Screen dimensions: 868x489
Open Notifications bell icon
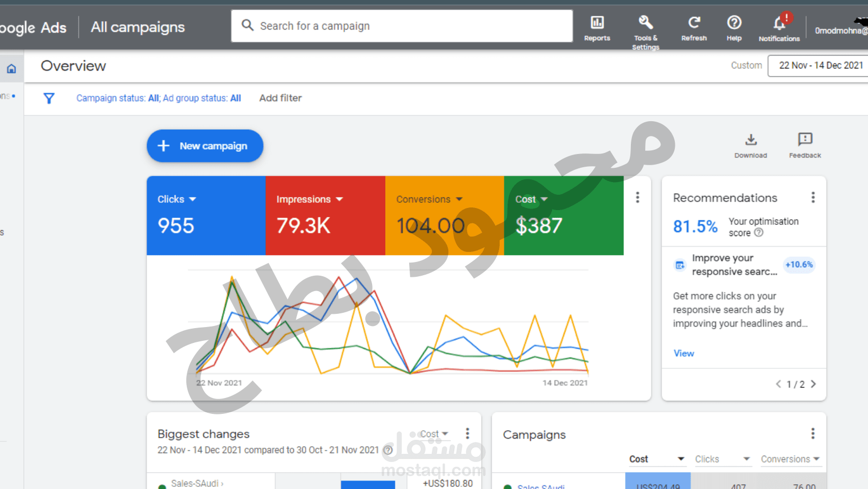click(780, 23)
